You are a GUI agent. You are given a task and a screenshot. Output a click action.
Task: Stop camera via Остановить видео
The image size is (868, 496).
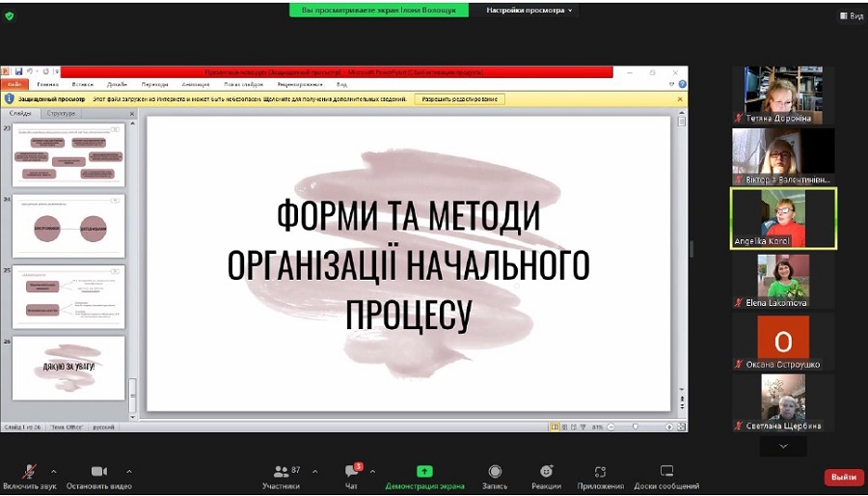click(x=98, y=471)
